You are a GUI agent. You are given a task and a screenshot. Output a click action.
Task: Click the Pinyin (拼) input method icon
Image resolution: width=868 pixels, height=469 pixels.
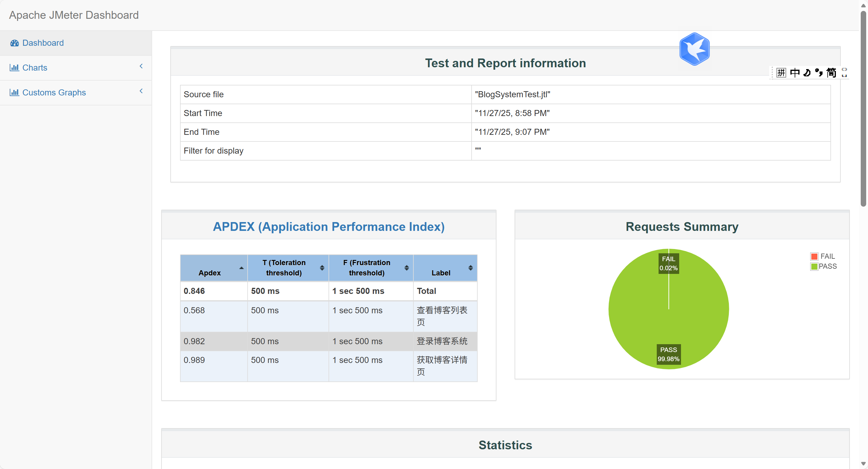coord(781,73)
